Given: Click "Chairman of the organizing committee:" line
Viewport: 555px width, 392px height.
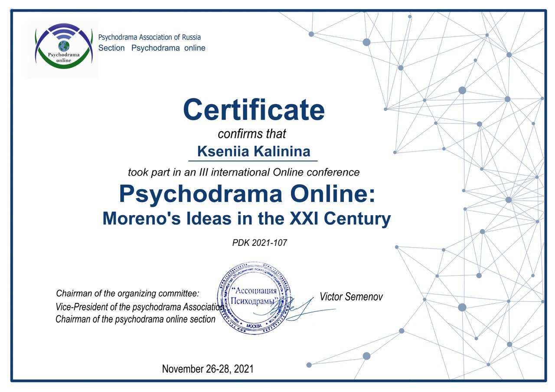Looking at the screenshot, I should pos(128,294).
